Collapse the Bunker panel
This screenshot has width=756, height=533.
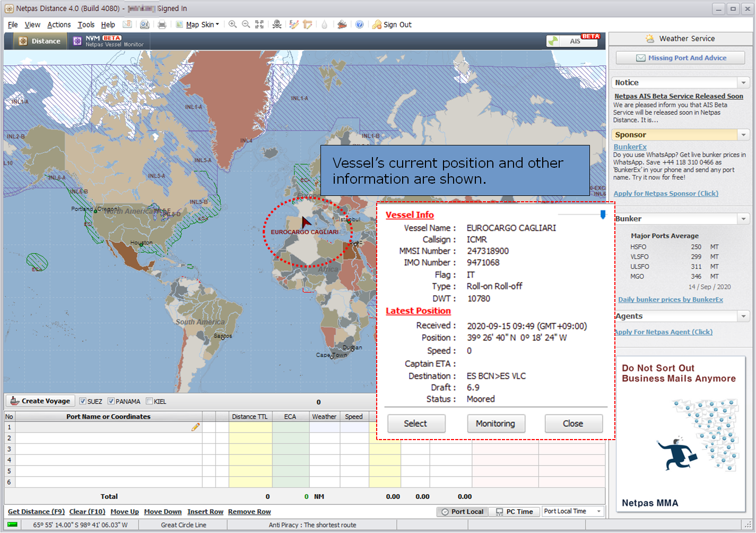pos(744,219)
